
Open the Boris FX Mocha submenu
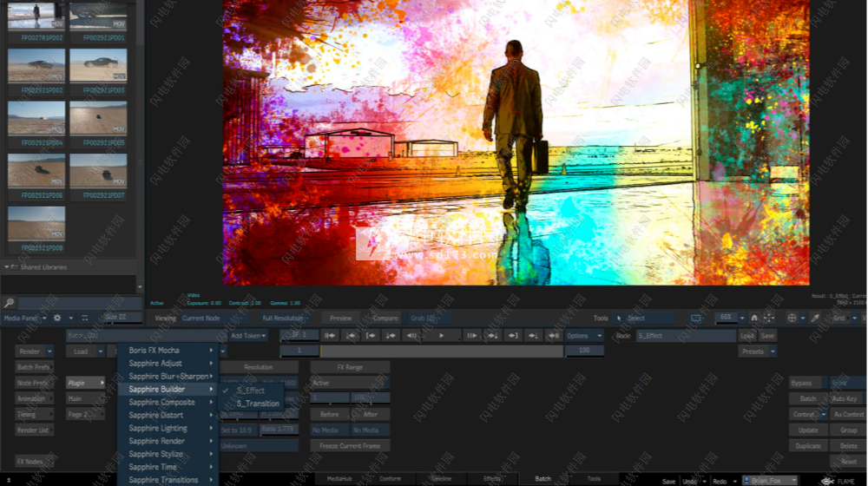(x=168, y=351)
